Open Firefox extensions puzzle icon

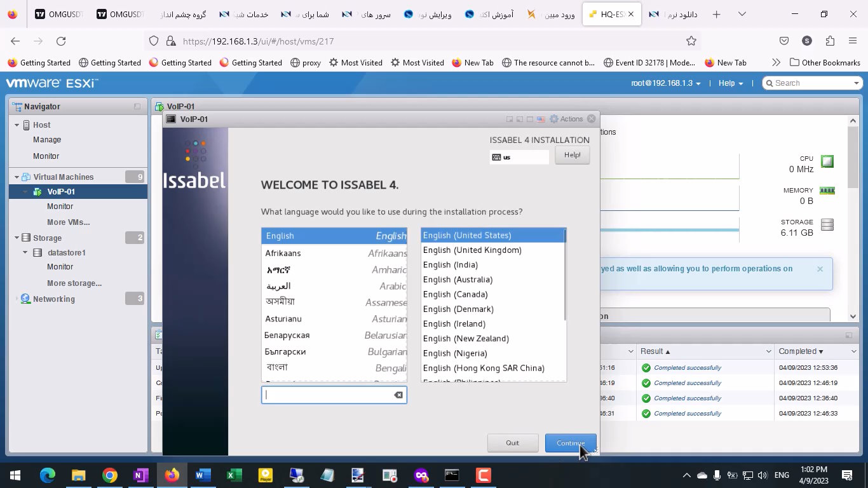pos(830,41)
